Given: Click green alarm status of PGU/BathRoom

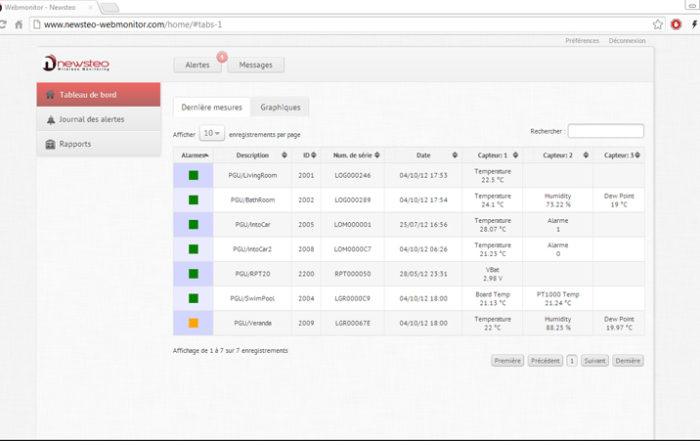Looking at the screenshot, I should [193, 200].
